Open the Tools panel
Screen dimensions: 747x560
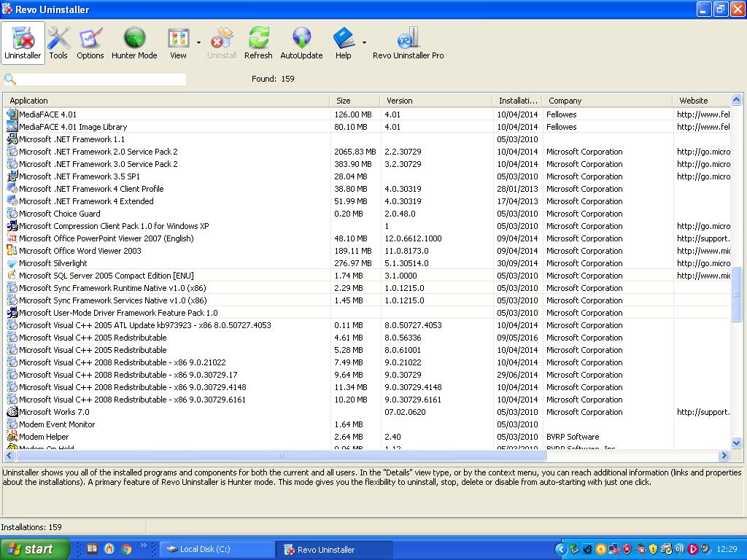(58, 43)
